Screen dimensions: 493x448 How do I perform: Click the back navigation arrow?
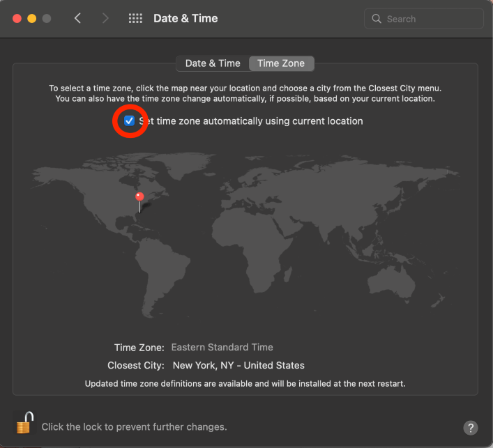click(77, 19)
